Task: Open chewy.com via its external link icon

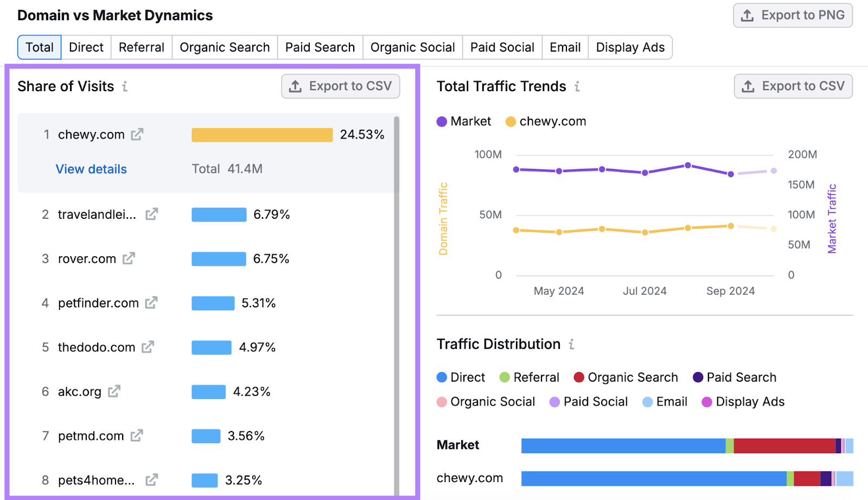Action: click(138, 134)
